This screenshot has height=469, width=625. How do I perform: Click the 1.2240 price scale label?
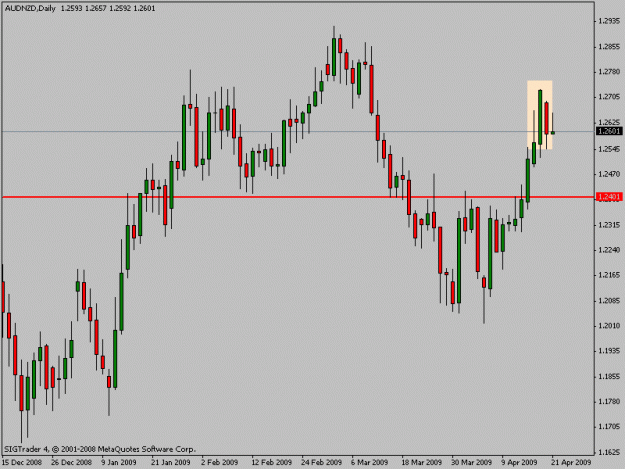point(610,250)
